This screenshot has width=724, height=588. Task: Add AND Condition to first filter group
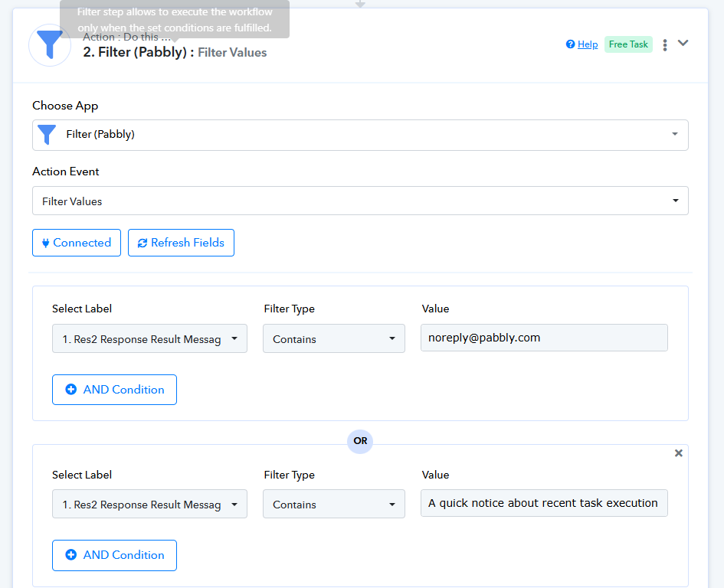tap(114, 390)
